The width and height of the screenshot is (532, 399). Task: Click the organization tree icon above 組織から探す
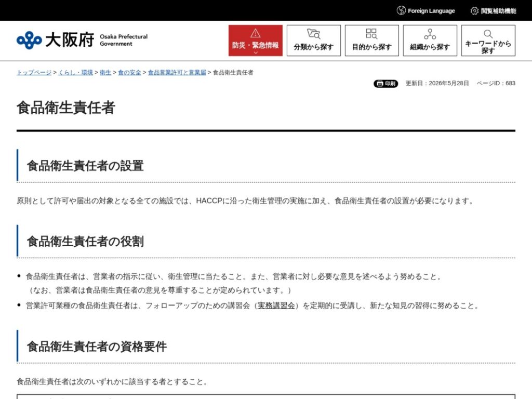click(x=430, y=34)
